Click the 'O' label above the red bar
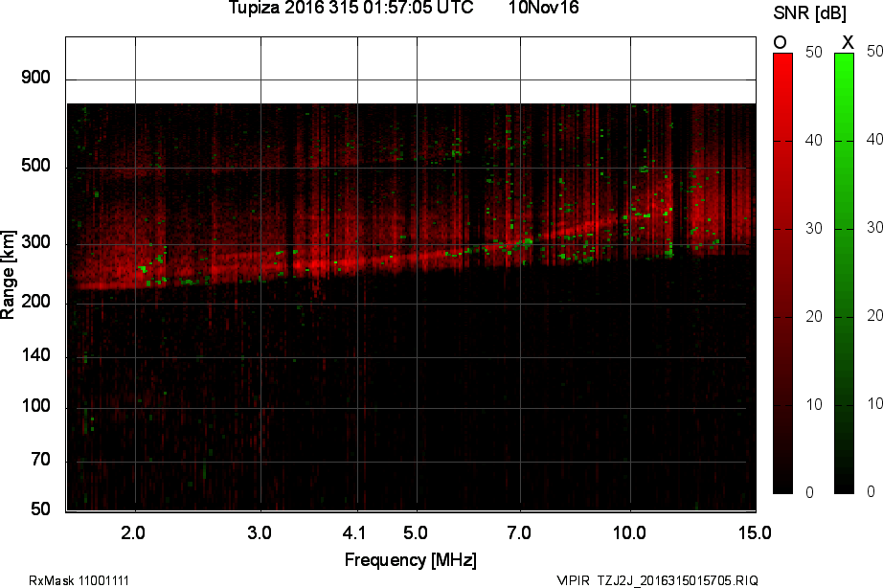The width and height of the screenshot is (883, 588). [780, 42]
